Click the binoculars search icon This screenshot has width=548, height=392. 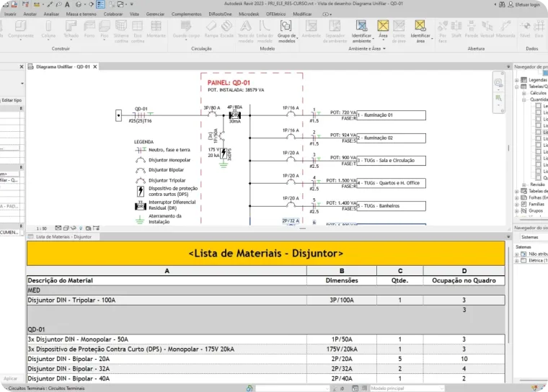pos(502,4)
